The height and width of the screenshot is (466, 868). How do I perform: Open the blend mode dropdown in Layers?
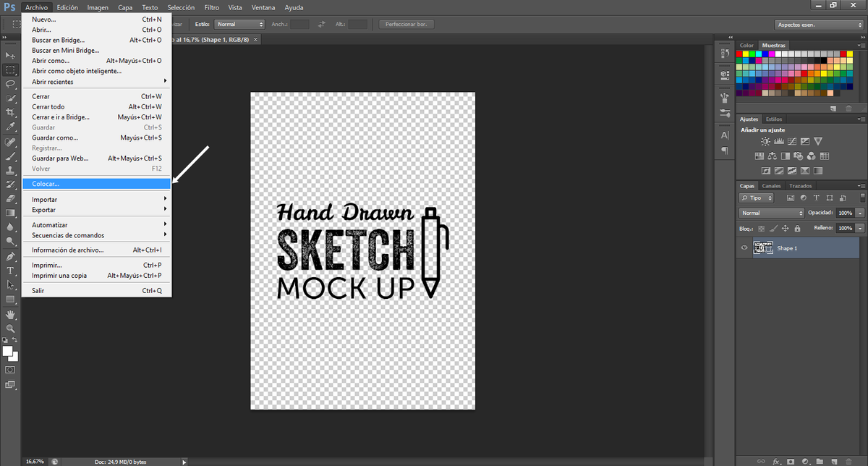tap(770, 213)
